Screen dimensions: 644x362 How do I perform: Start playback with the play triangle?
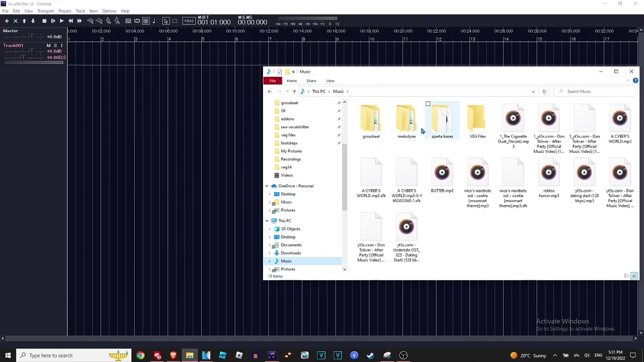[61, 21]
